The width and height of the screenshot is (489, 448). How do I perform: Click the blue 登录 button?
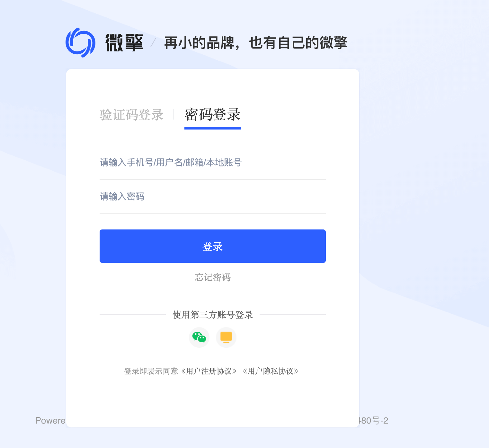click(x=213, y=246)
